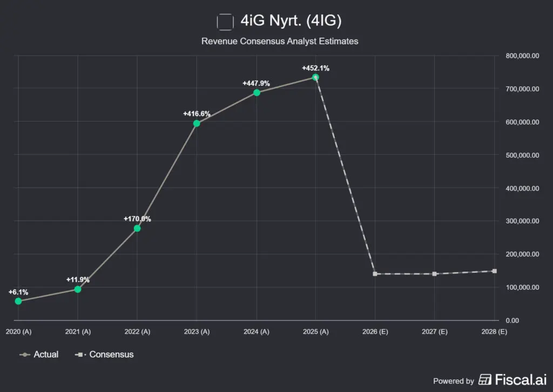Click the Powered by text
This screenshot has height=392, width=553.
coord(454,381)
